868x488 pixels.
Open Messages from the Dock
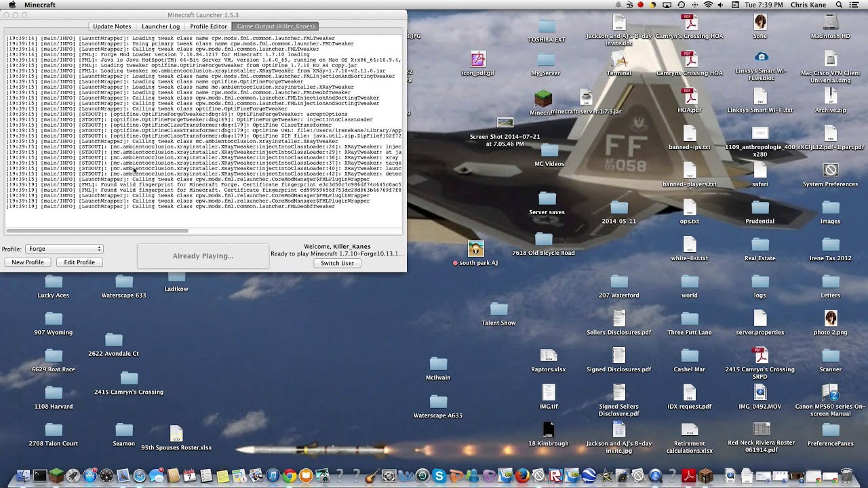(156, 476)
